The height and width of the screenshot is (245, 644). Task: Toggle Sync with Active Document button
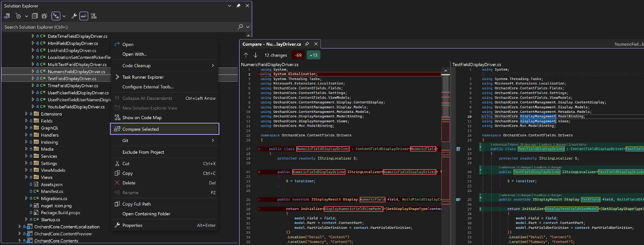point(55,16)
